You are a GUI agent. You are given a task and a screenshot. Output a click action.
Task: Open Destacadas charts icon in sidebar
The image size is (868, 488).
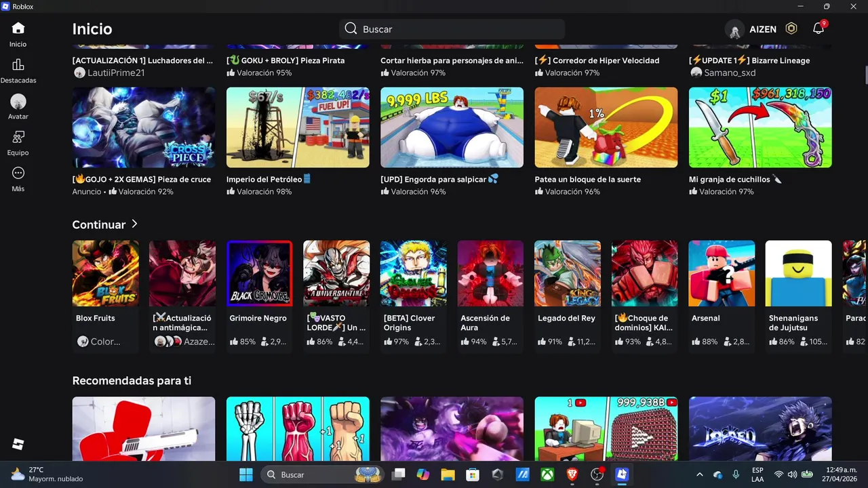(x=18, y=65)
